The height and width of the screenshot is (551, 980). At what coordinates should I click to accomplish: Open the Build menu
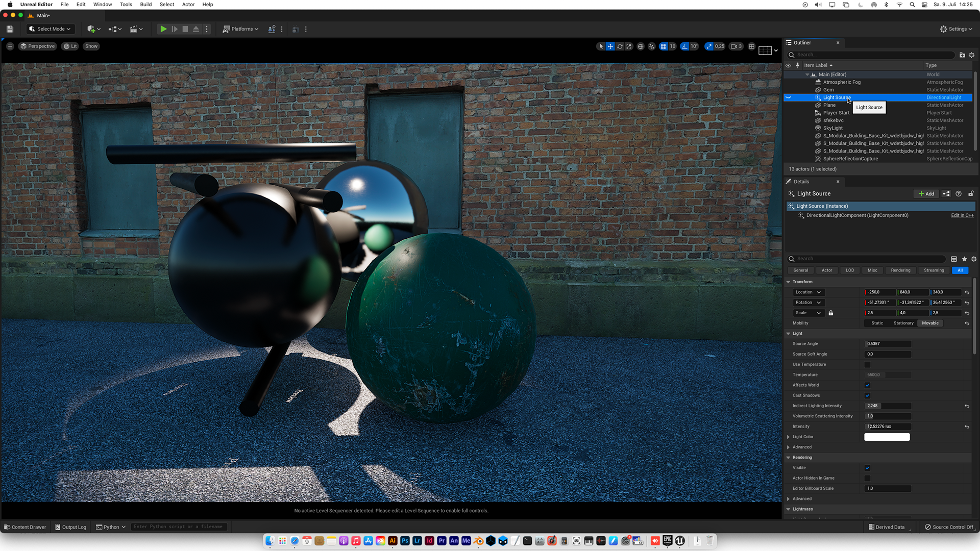(145, 5)
